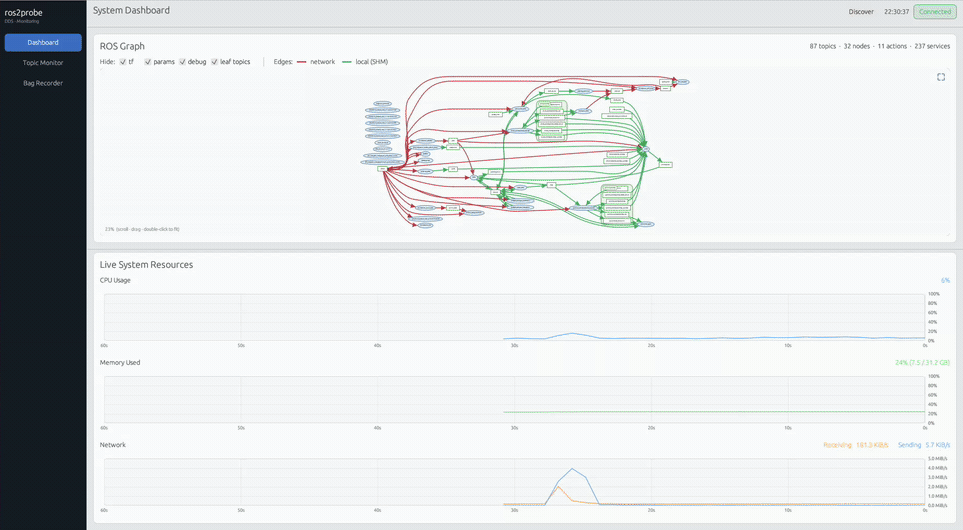
Task: Click the Memory Used 24% value
Action: pyautogui.click(x=922, y=363)
